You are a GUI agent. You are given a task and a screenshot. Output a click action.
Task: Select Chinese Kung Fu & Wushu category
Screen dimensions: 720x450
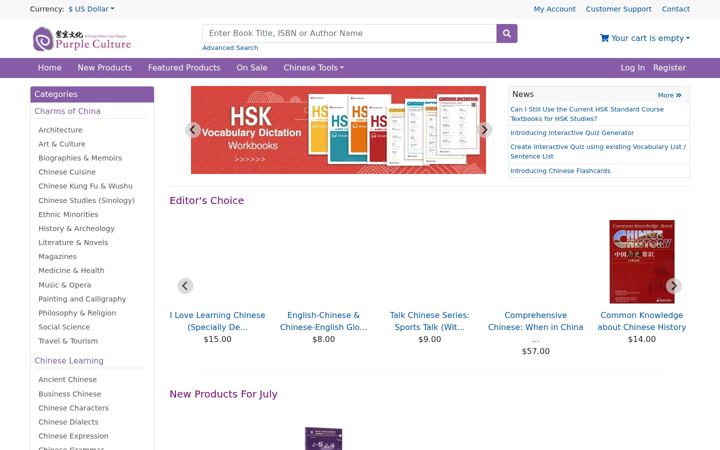(85, 186)
